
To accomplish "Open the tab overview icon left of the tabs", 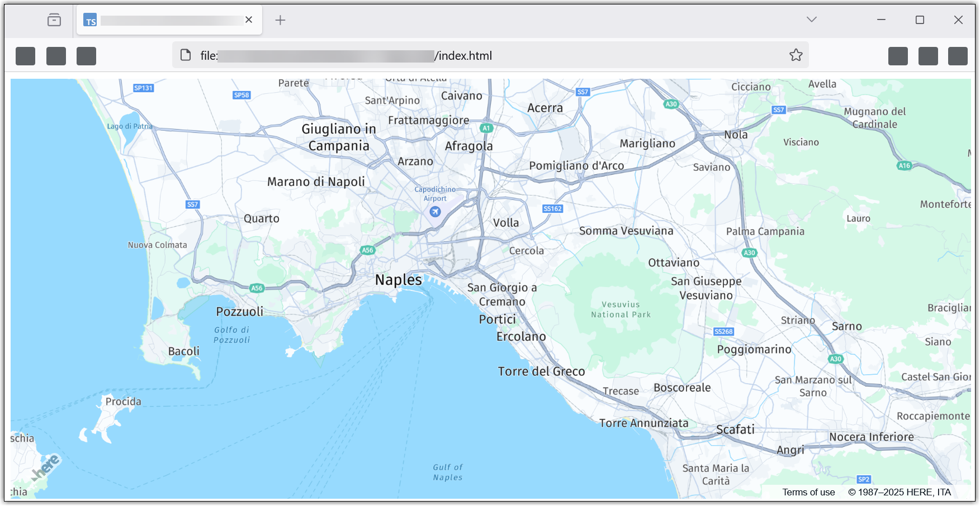I will tap(54, 20).
